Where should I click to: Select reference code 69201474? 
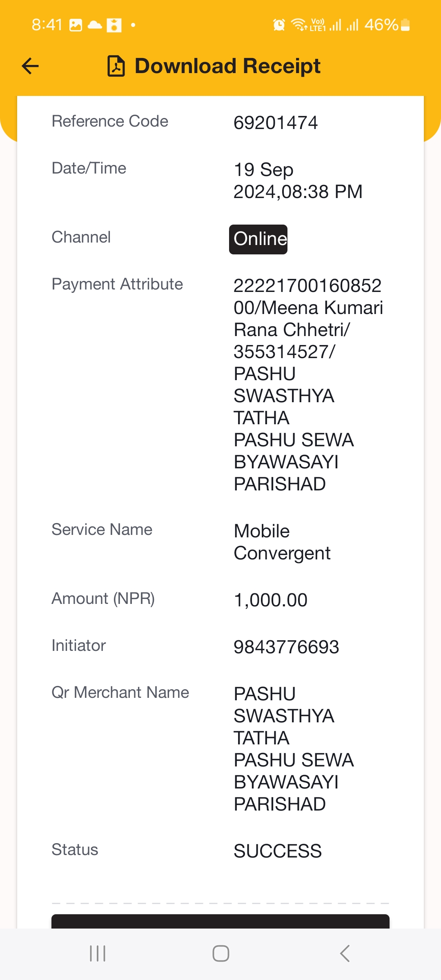tap(276, 123)
